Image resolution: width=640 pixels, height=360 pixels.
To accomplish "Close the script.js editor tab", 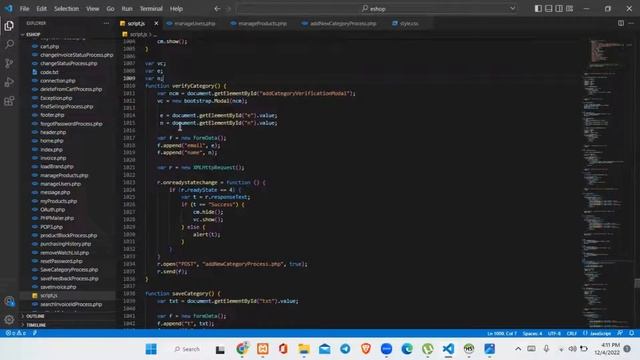I will click(x=156, y=24).
